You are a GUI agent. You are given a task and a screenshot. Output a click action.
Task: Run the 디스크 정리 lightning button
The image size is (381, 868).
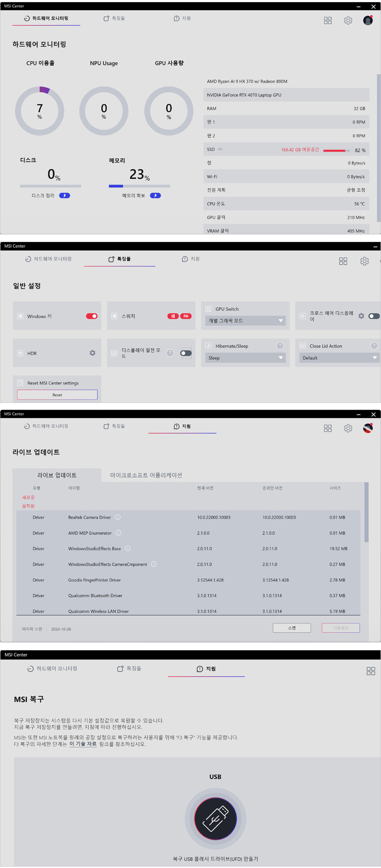click(65, 195)
